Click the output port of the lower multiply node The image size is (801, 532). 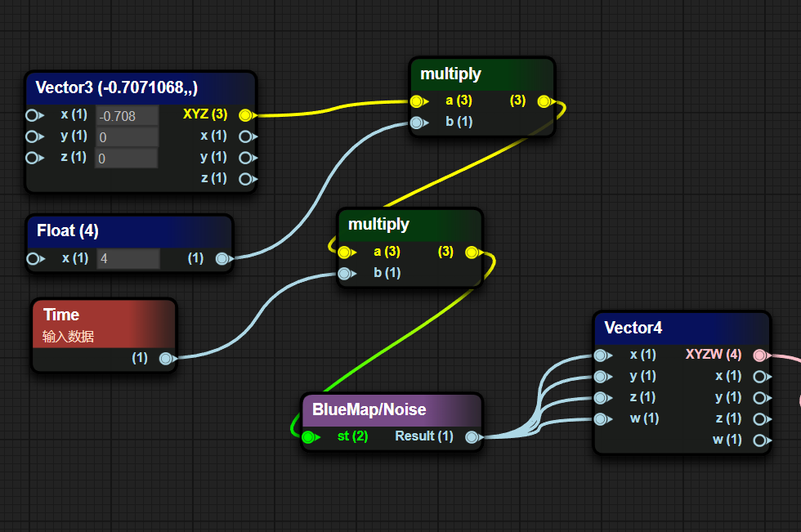[x=472, y=253]
